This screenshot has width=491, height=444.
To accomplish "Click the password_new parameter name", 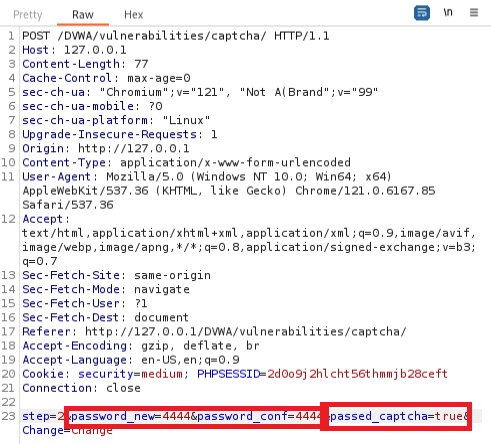I will [x=113, y=416].
